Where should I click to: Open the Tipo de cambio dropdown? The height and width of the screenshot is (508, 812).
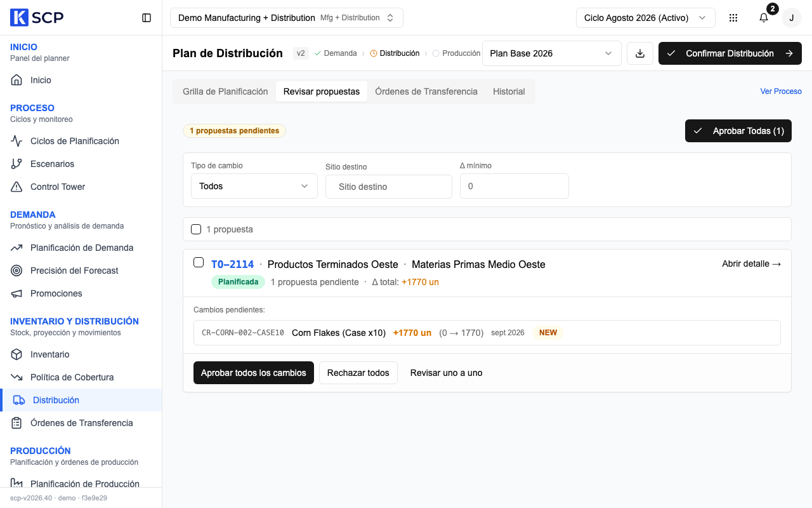pyautogui.click(x=254, y=186)
